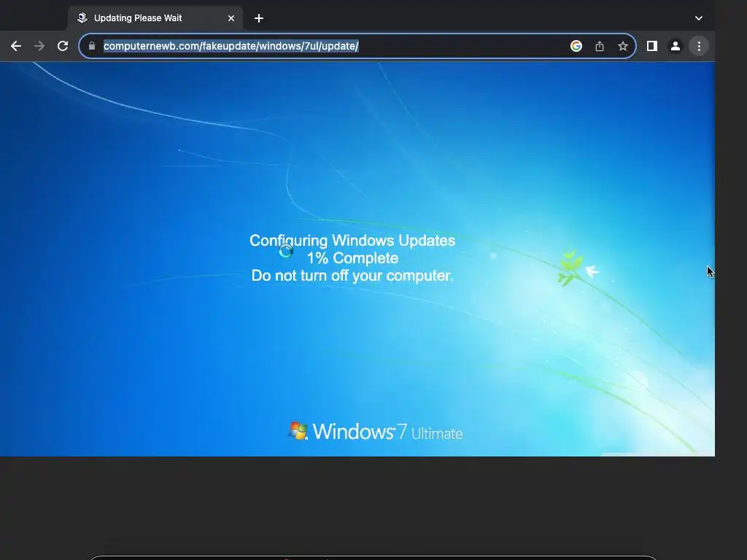Click the spinning loading circle

click(x=285, y=251)
